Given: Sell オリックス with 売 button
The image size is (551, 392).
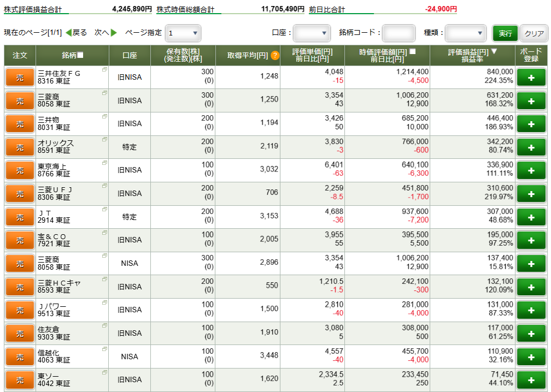Looking at the screenshot, I should tap(20, 147).
